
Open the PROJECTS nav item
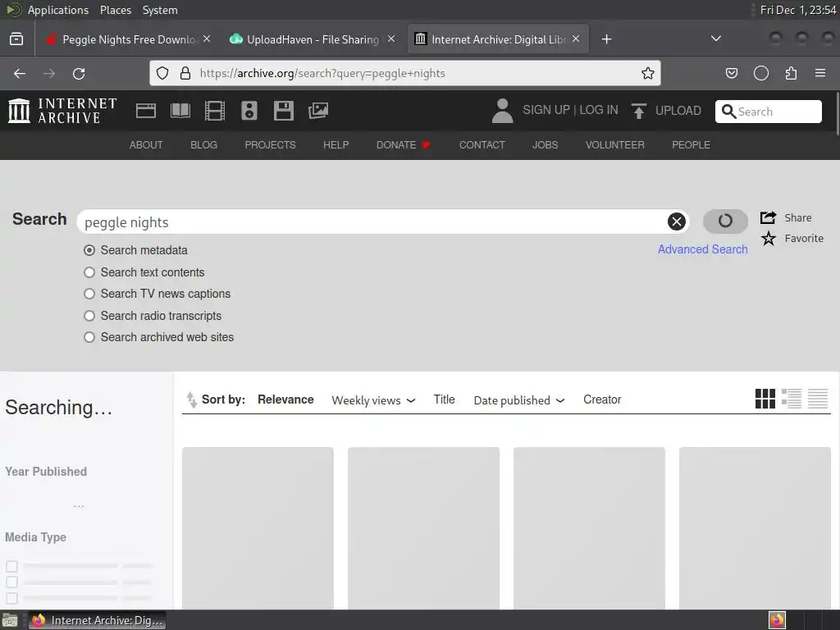(x=270, y=144)
